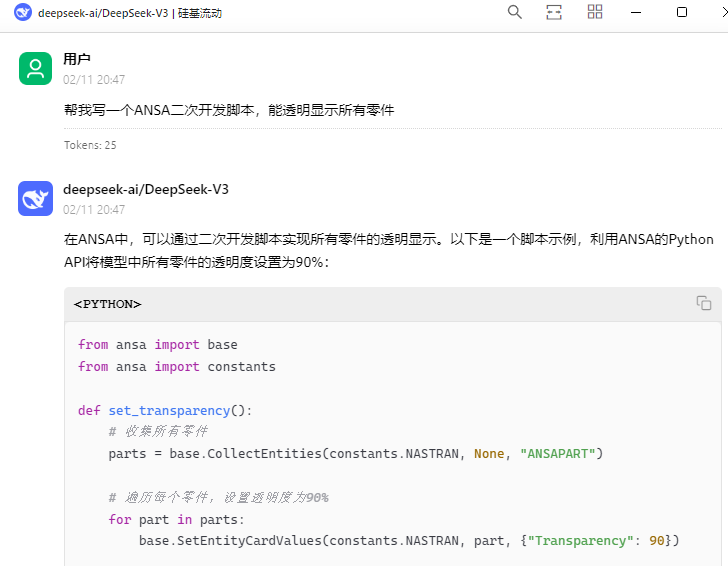728x566 pixels.
Task: Click code line 'from ansa import constants'
Action: click(177, 366)
